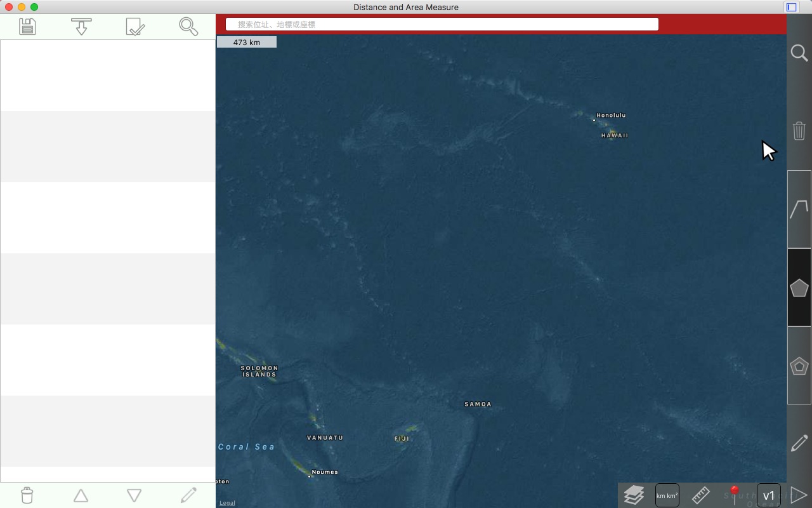Viewport: 812px width, 508px height.
Task: Select the polyline path measuring tool
Action: [x=799, y=209]
